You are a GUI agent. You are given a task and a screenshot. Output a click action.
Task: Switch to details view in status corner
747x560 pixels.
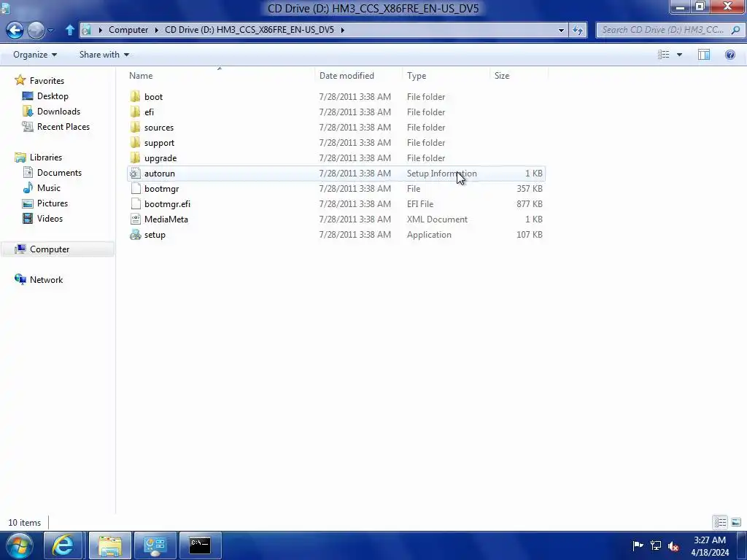[720, 522]
